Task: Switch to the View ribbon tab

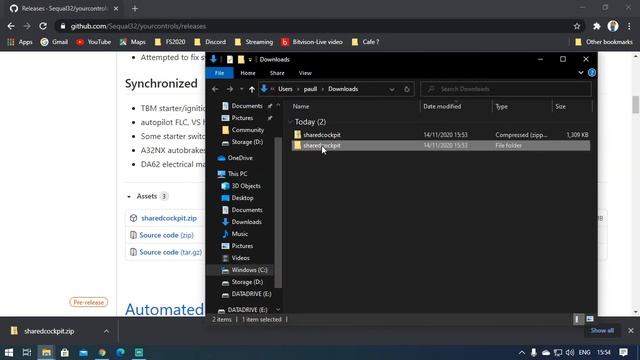Action: click(x=305, y=73)
